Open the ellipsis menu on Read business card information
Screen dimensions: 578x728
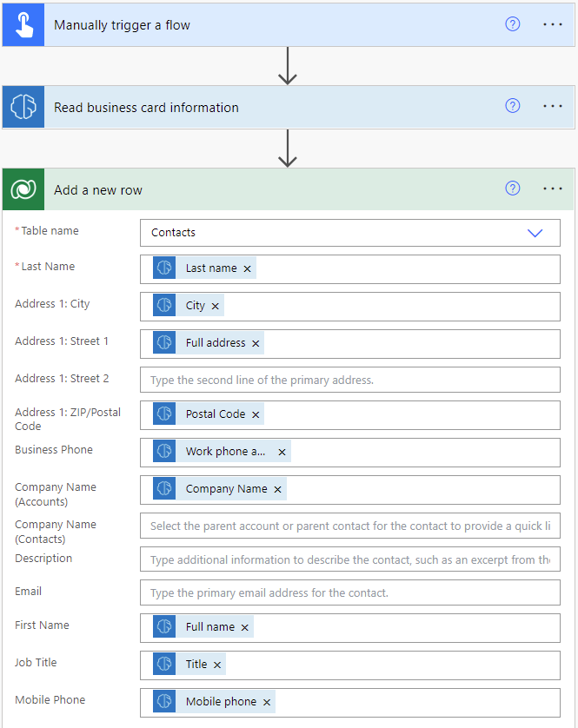(x=553, y=106)
